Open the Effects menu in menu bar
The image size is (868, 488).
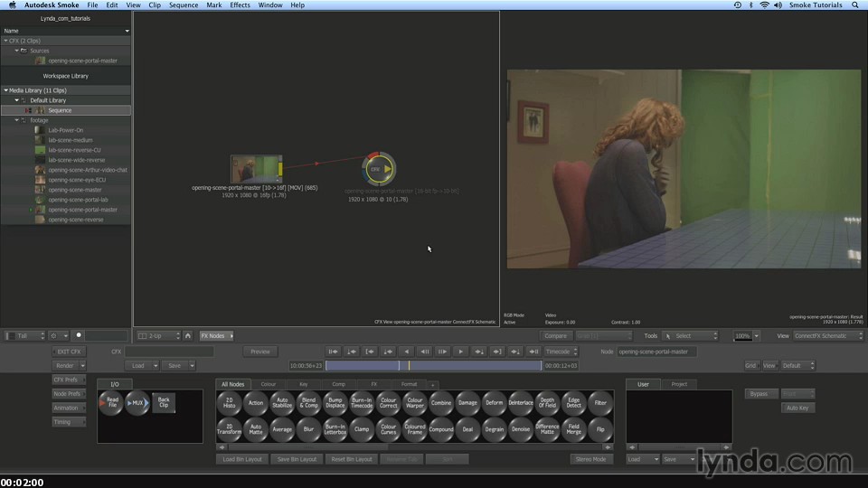point(240,5)
